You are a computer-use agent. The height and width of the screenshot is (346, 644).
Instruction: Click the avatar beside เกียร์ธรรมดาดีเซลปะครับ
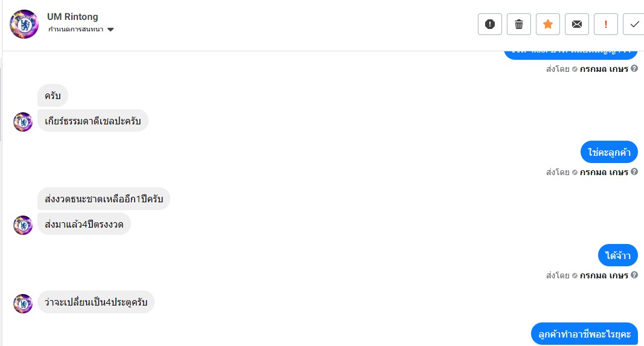(23, 121)
